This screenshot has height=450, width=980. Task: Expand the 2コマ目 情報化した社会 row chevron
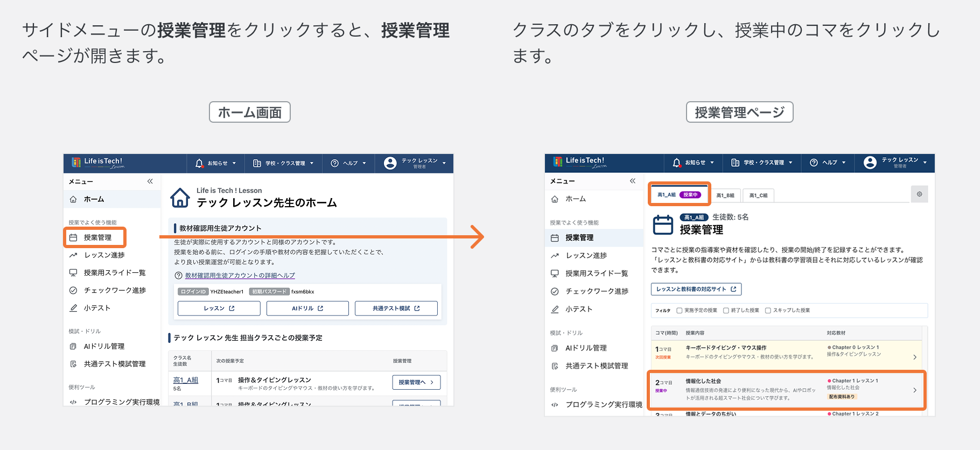[x=915, y=390]
